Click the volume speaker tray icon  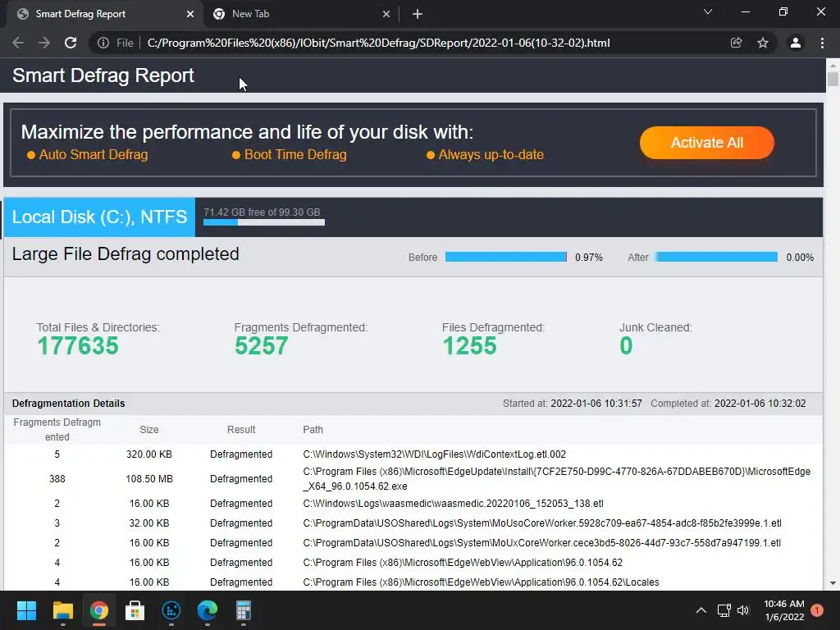743,610
